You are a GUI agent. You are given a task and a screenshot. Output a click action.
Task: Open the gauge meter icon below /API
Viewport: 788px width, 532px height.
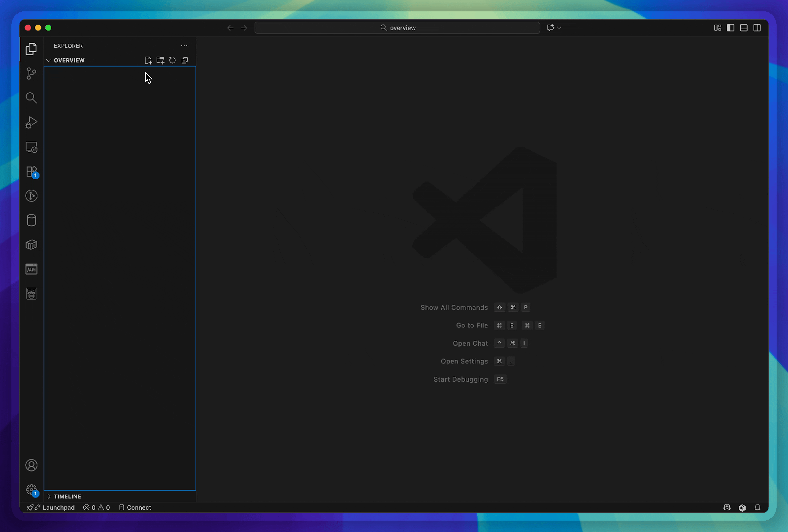[x=31, y=294]
